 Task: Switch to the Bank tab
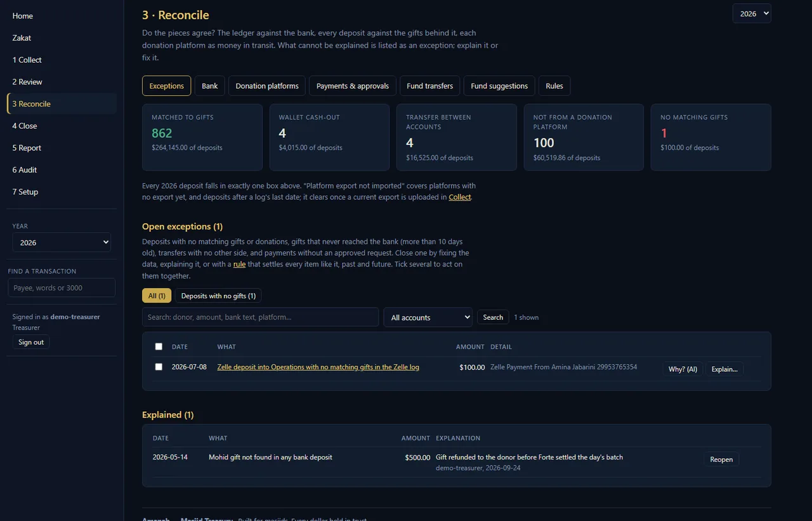210,86
